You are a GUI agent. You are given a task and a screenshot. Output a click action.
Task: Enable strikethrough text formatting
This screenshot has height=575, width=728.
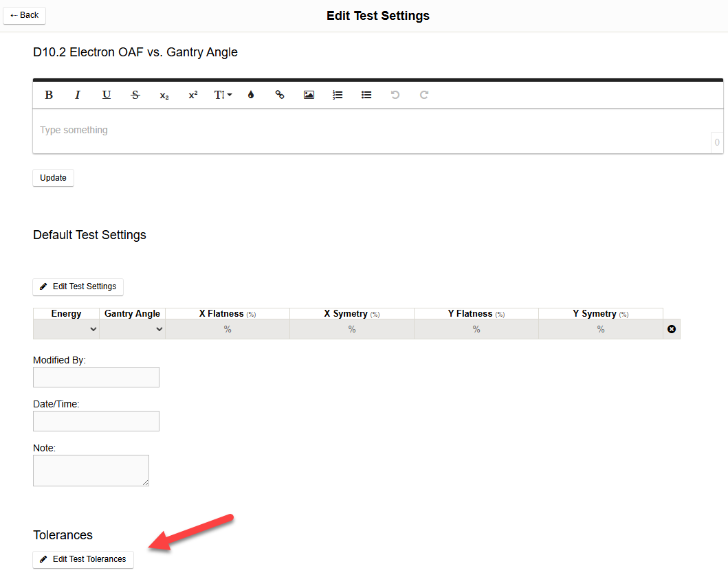(135, 95)
